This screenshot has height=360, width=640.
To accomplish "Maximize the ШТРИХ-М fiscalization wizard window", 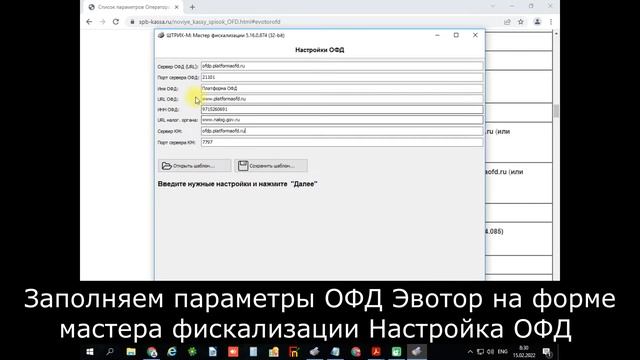I will (x=456, y=35).
